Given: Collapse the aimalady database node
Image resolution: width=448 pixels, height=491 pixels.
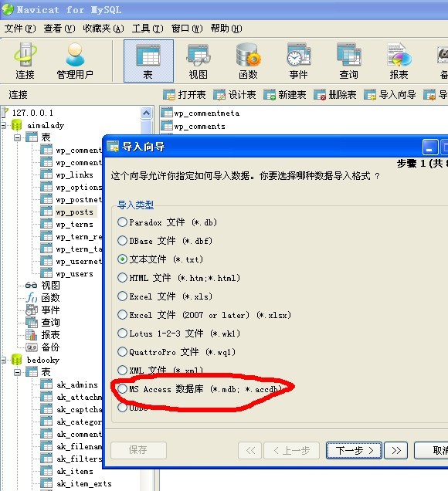Looking at the screenshot, I should coord(3,125).
